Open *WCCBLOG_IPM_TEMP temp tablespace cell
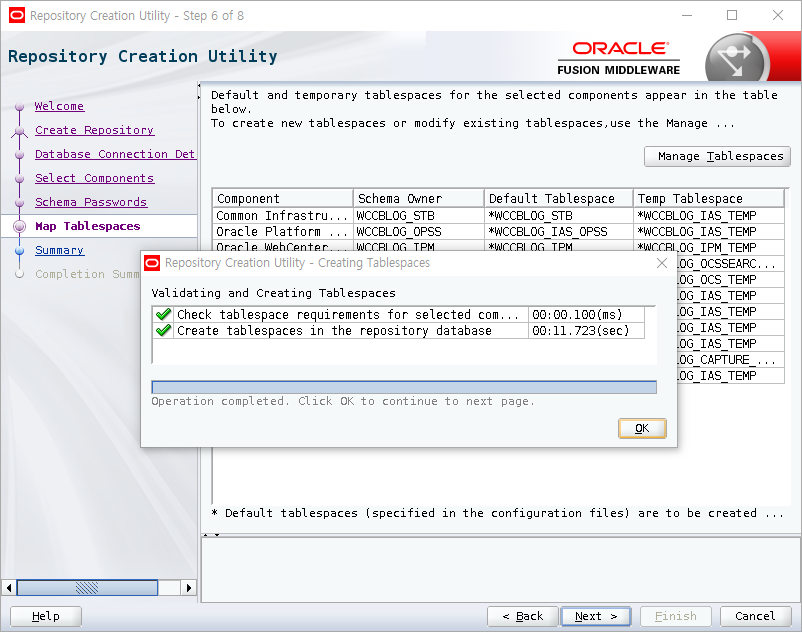Image resolution: width=802 pixels, height=632 pixels. 708,247
